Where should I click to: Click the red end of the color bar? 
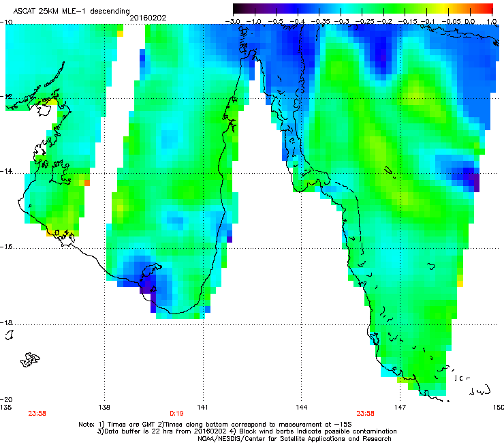coord(489,8)
